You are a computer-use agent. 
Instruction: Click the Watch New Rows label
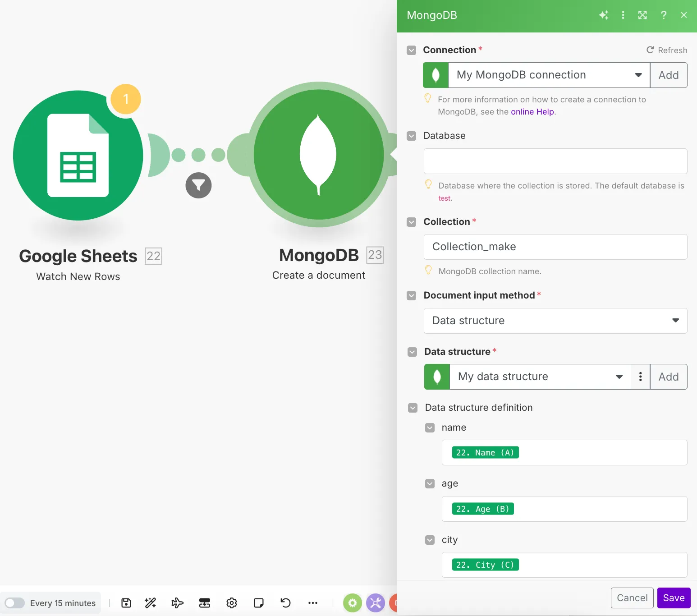click(78, 276)
